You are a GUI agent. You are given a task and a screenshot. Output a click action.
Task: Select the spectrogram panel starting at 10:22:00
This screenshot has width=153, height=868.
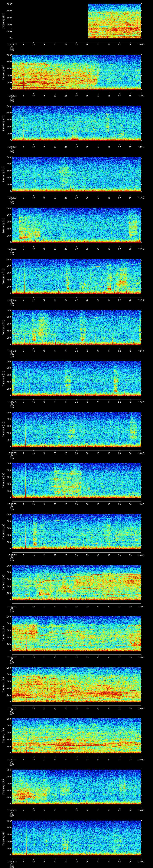tap(76, 685)
